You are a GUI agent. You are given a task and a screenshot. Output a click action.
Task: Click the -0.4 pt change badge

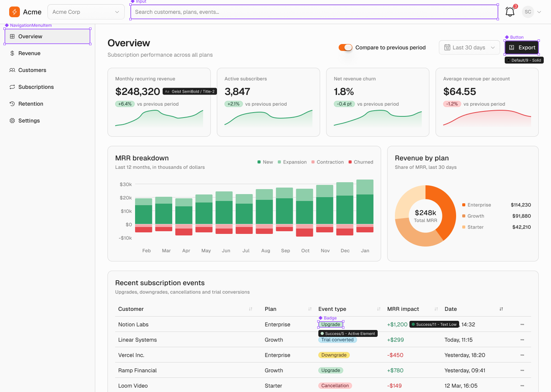(344, 104)
